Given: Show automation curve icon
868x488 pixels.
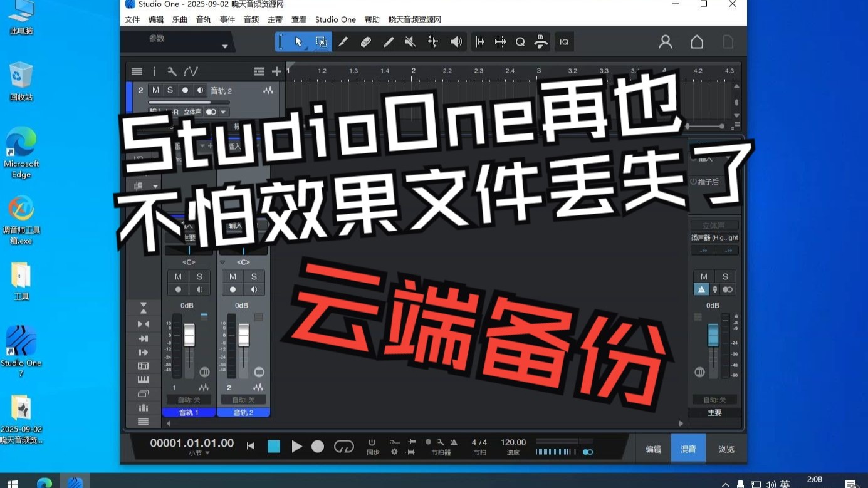Looking at the screenshot, I should (191, 71).
